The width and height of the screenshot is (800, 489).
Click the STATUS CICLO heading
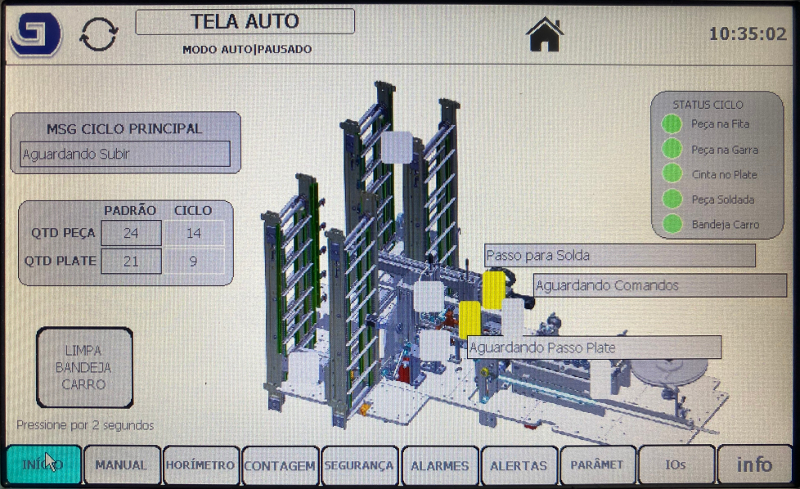(708, 105)
